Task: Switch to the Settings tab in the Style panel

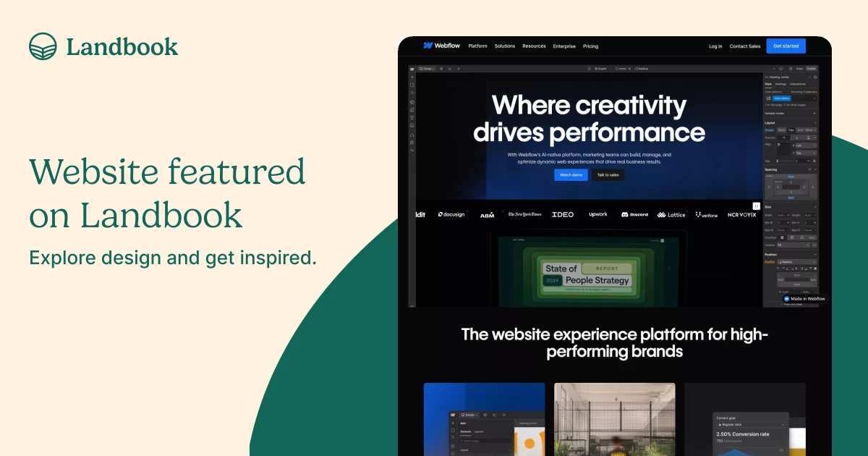Action: pyautogui.click(x=780, y=84)
